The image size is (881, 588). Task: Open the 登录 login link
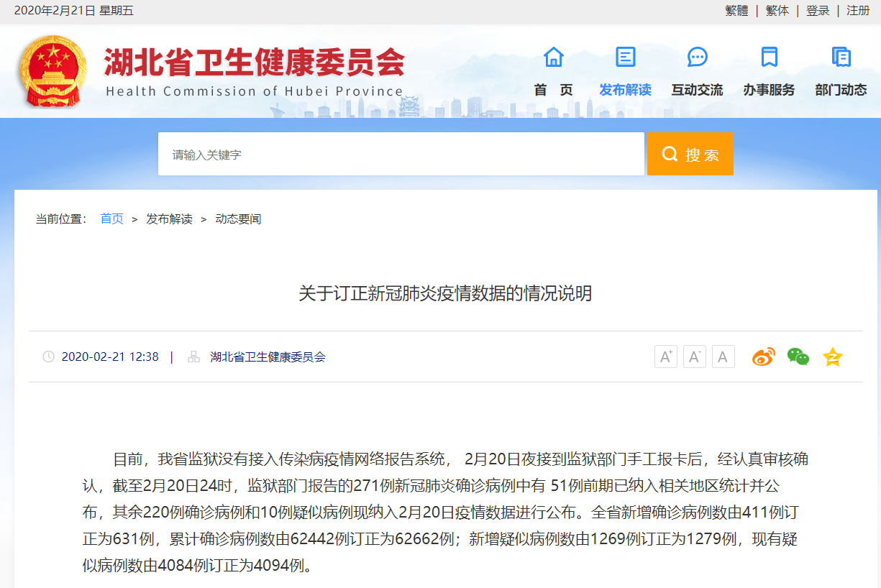tap(818, 11)
